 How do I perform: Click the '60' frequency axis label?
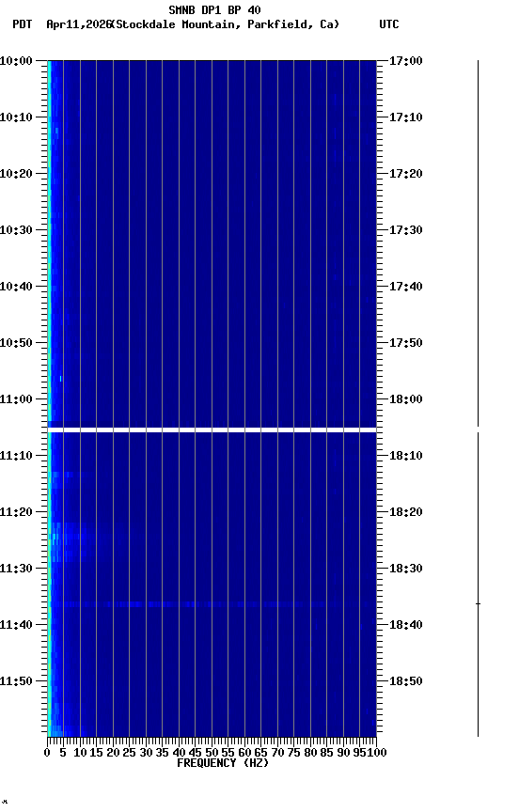coord(244,754)
